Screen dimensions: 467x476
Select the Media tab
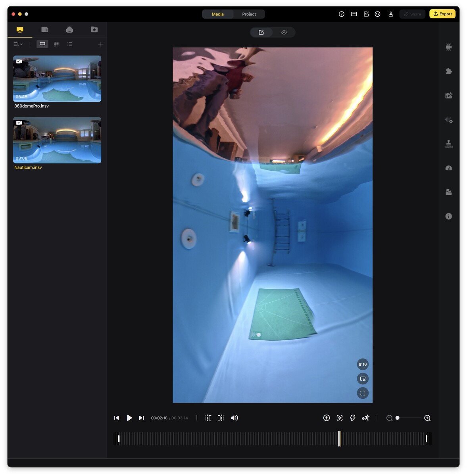(217, 14)
